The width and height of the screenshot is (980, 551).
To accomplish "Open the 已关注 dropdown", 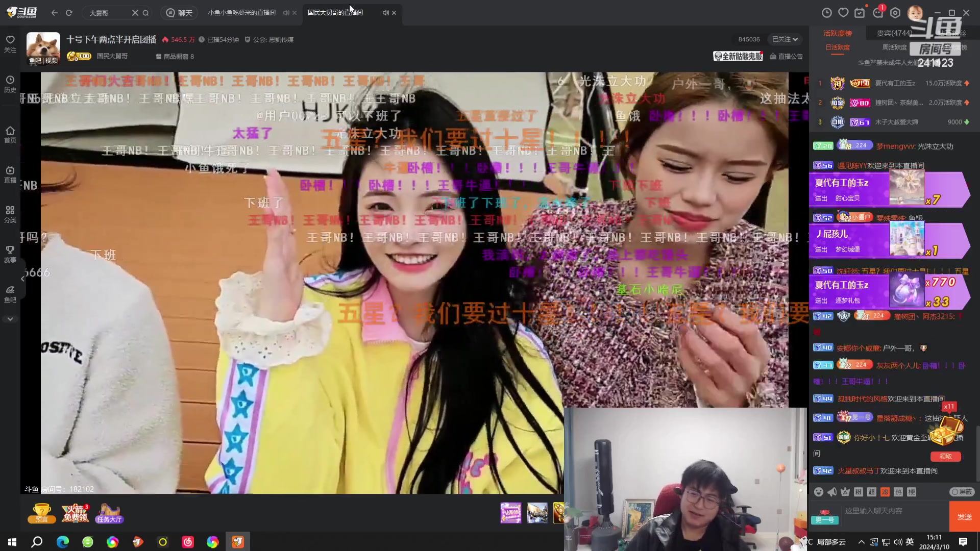I will tap(785, 39).
